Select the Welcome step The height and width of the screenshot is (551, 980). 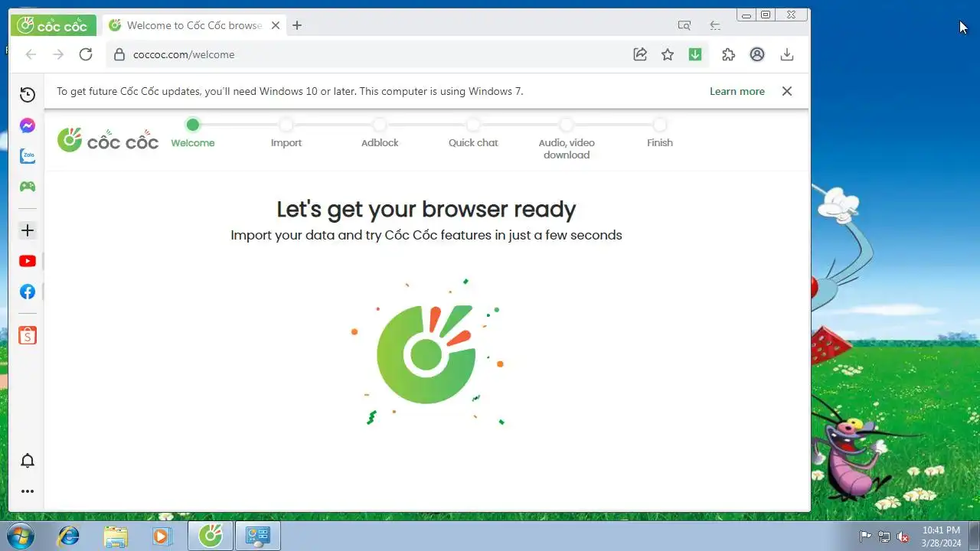point(193,133)
